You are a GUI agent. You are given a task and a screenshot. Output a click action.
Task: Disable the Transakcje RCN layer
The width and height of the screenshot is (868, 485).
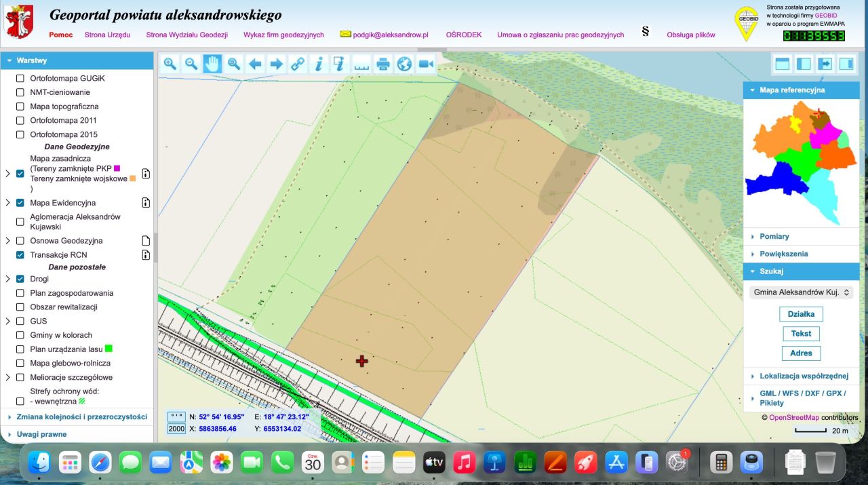click(x=20, y=255)
